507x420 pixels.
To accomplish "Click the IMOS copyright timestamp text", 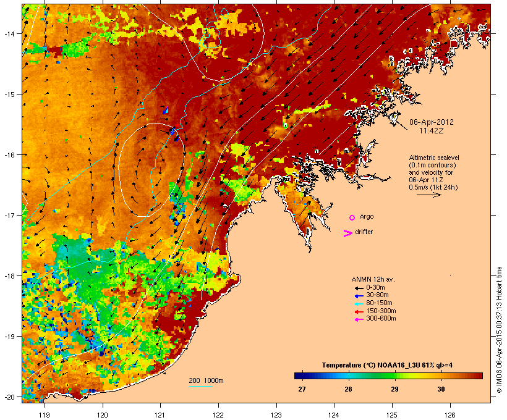I will [499, 330].
